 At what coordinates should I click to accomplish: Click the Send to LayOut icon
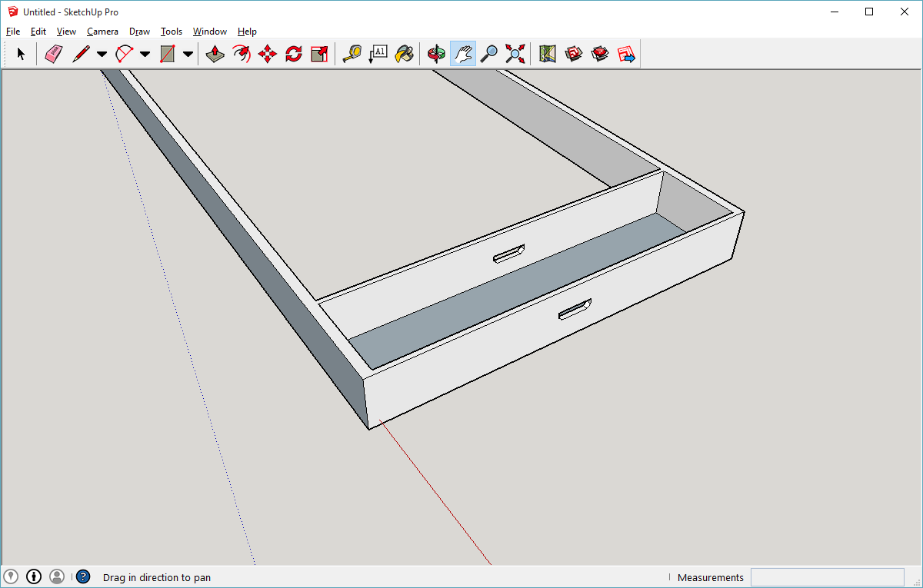(x=626, y=54)
